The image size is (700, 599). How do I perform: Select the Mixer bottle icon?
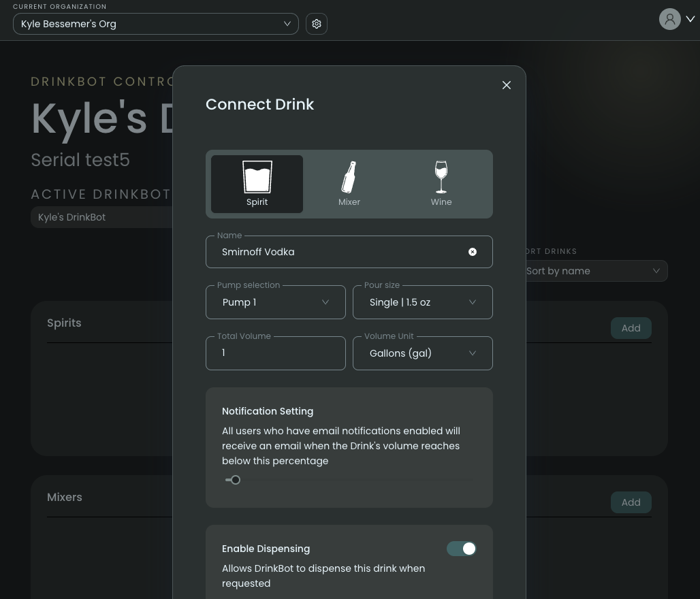[x=349, y=177]
